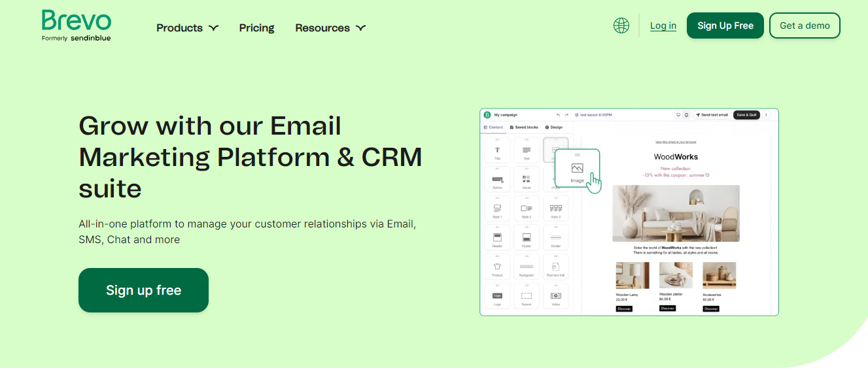Image resolution: width=868 pixels, height=385 pixels.
Task: Select the Header content block
Action: (x=497, y=238)
